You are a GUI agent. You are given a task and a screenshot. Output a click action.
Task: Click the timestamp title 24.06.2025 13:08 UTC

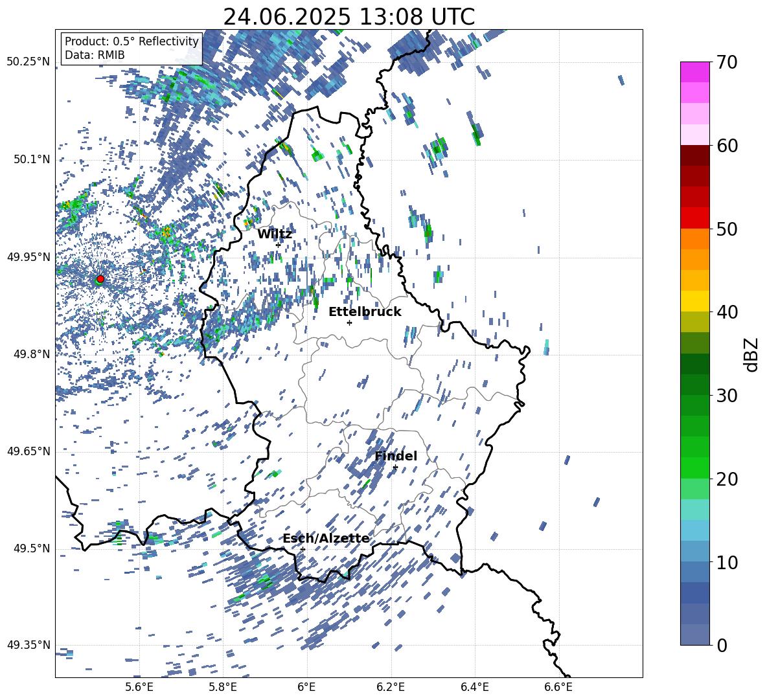[349, 17]
